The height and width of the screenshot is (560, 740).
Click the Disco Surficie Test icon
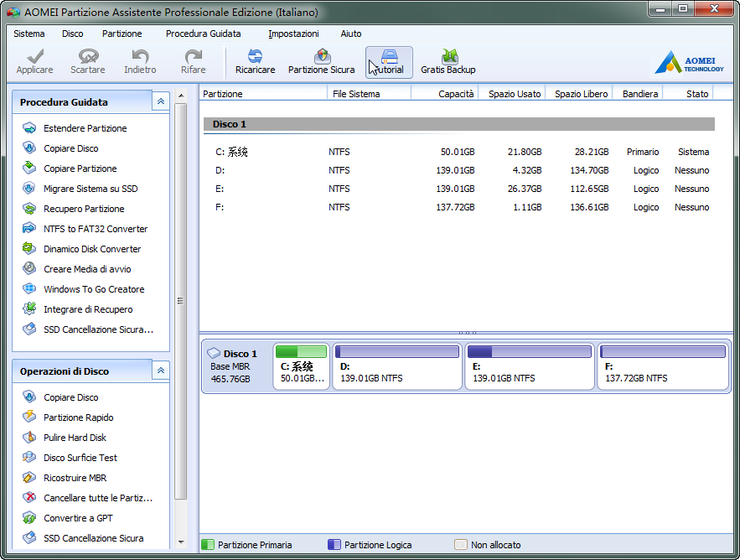[29, 457]
